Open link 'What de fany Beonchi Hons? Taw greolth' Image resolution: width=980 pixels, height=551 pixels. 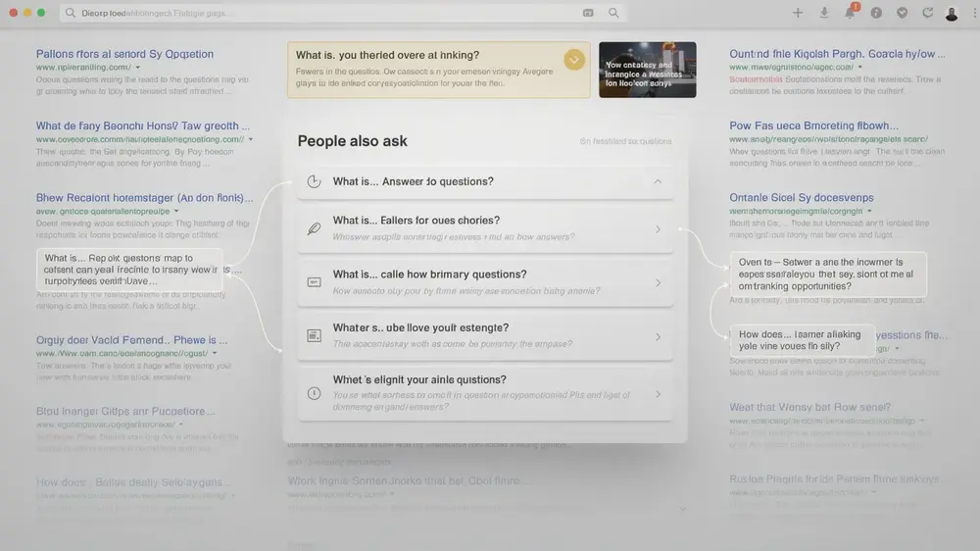tap(142, 125)
